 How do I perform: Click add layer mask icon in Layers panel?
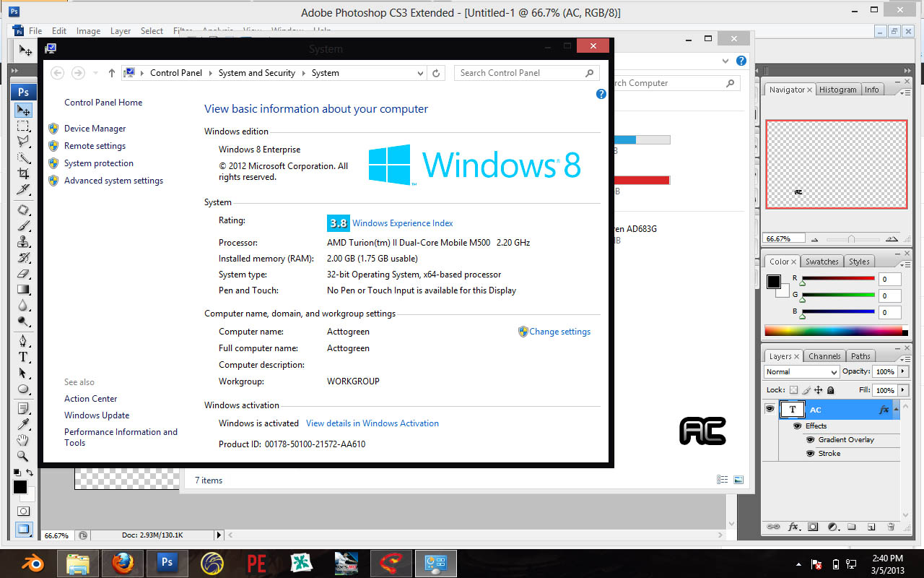813,527
